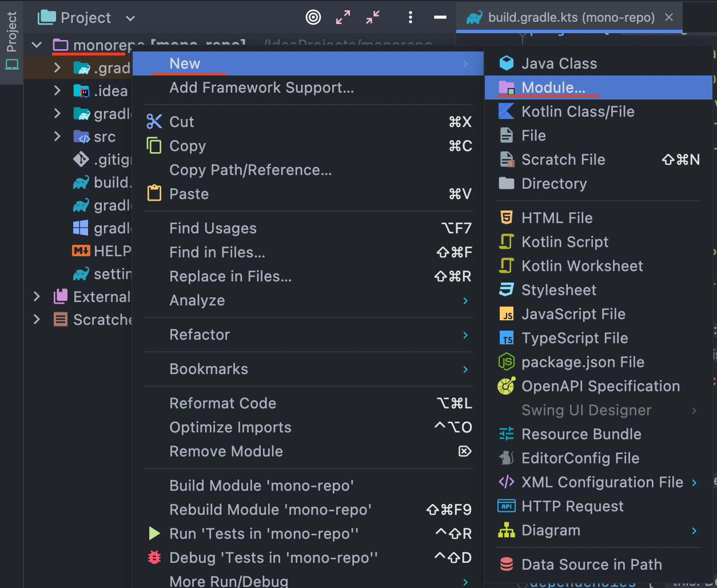Click the Expand All arrows icon
Viewport: 717px width, 588px height.
343,18
